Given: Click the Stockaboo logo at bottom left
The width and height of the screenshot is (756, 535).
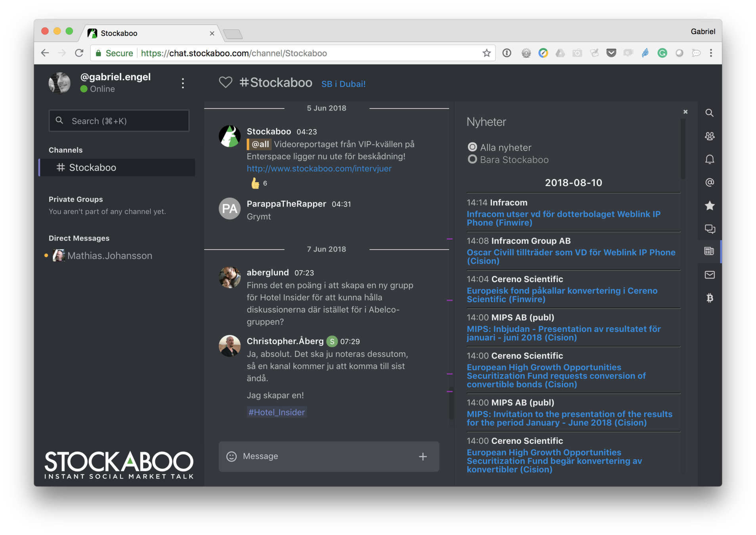Looking at the screenshot, I should (x=119, y=464).
